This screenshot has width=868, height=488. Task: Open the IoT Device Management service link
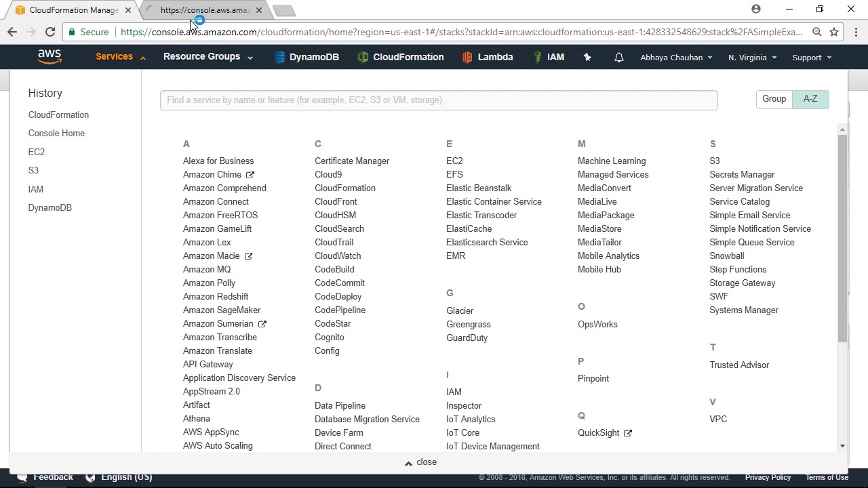point(493,447)
